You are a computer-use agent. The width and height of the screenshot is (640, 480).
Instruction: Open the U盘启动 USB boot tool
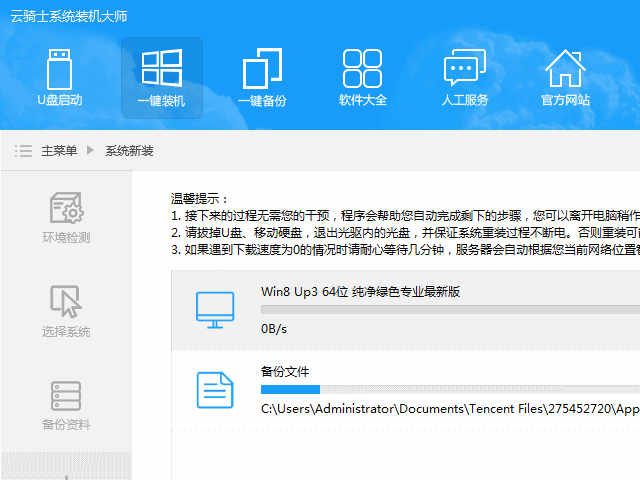tap(60, 78)
